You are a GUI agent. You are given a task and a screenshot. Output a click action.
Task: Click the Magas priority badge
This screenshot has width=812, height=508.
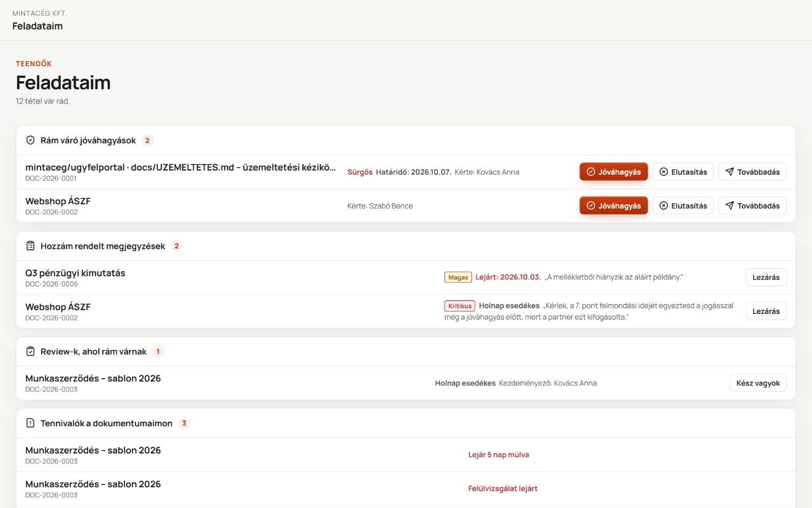pos(458,277)
